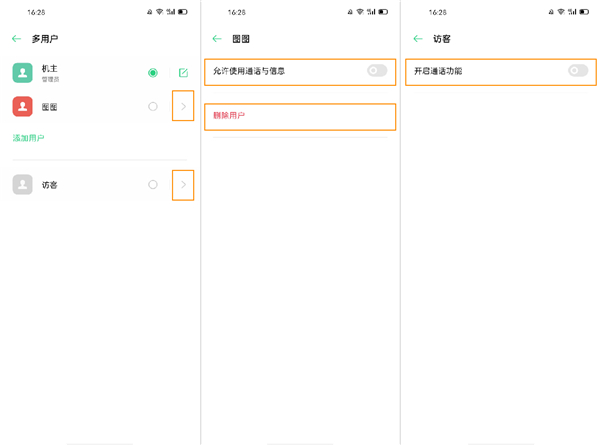The height and width of the screenshot is (445, 600).
Task: Tap back arrow on 多用户 screen
Action: tap(16, 39)
